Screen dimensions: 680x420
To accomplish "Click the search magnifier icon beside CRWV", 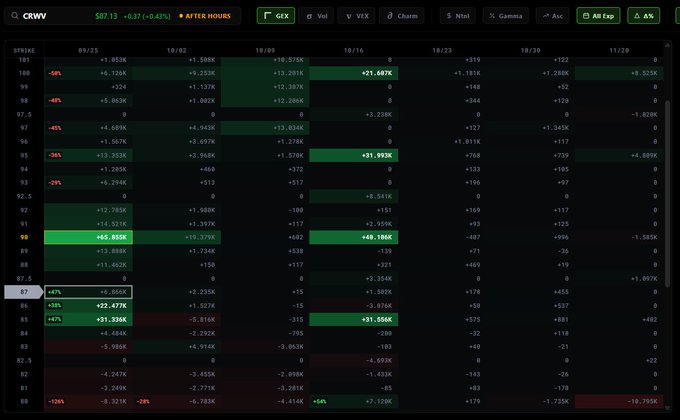I will point(15,16).
